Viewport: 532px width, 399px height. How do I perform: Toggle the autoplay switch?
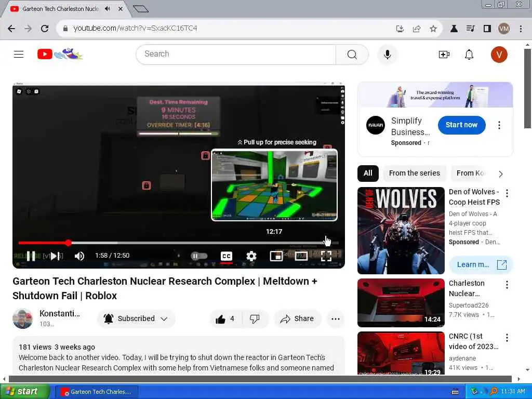pyautogui.click(x=199, y=256)
